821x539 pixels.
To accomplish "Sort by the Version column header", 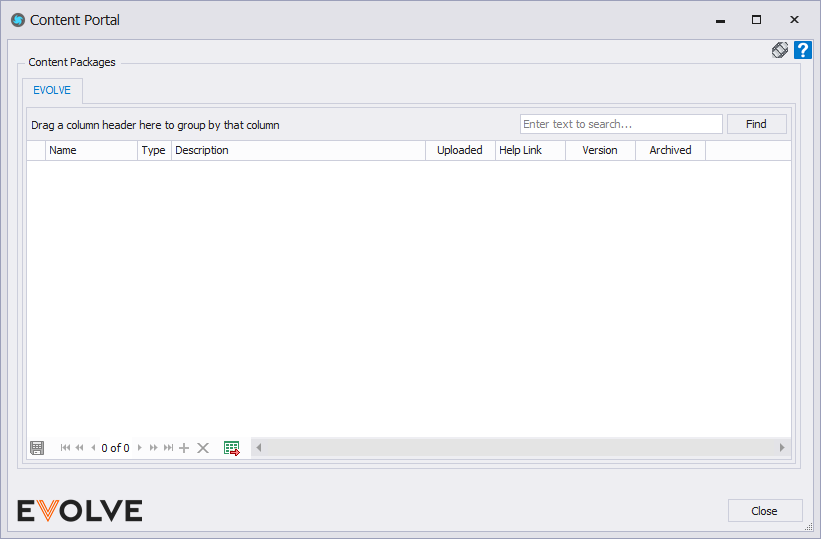I will pos(601,150).
